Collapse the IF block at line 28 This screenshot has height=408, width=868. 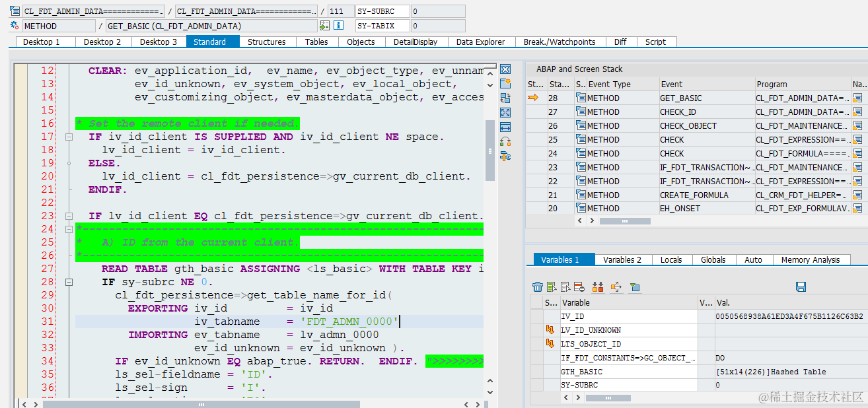point(68,282)
